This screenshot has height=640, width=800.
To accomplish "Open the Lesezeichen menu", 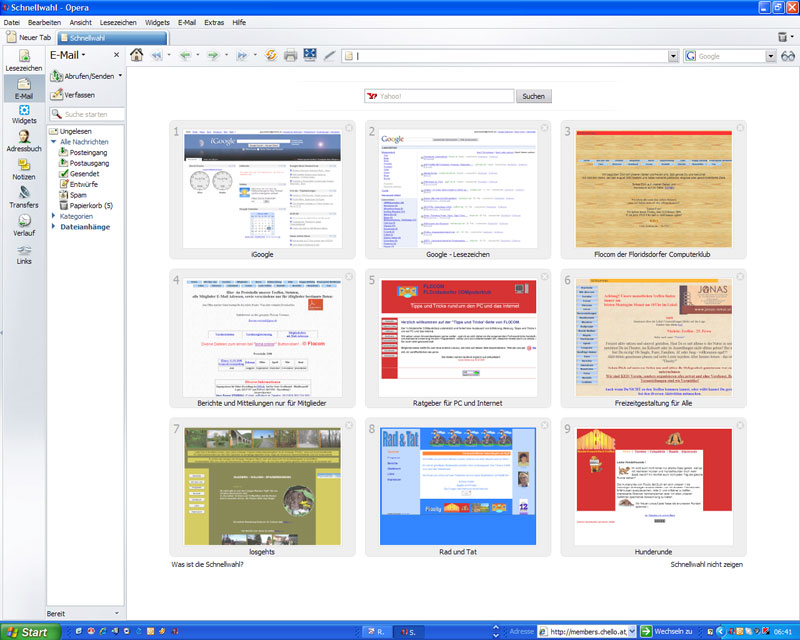I will click(x=118, y=22).
